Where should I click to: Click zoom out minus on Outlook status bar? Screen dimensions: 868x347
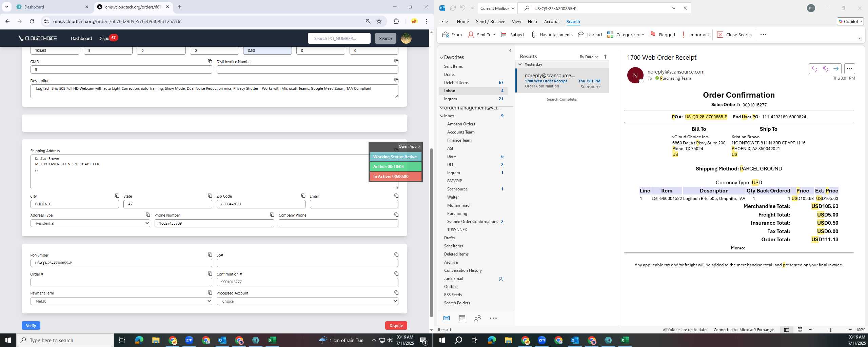pyautogui.click(x=810, y=329)
